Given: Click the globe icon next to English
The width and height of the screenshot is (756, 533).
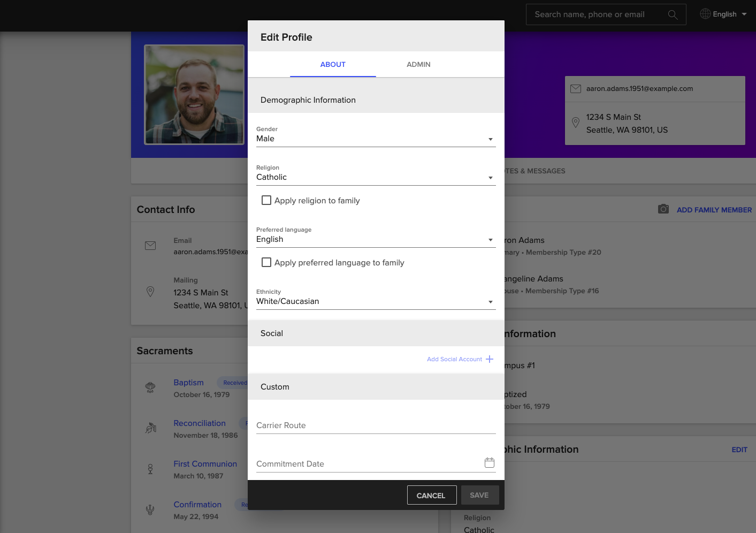Looking at the screenshot, I should point(705,13).
